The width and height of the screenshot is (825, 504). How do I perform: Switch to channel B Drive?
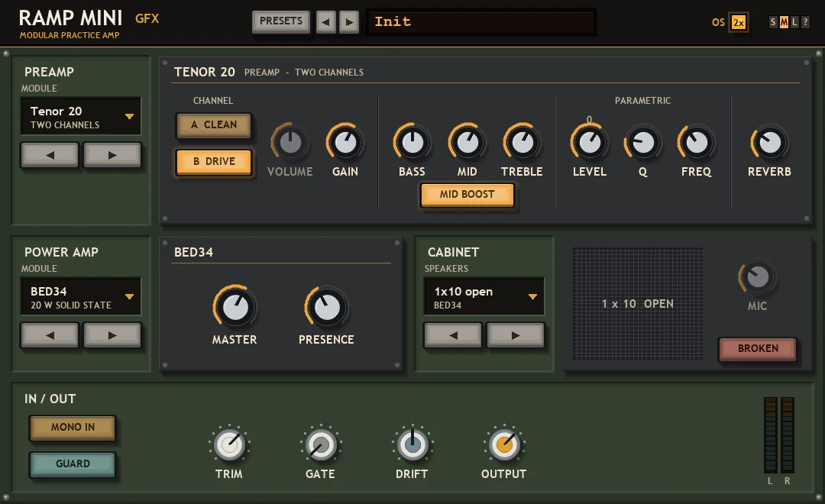pyautogui.click(x=214, y=162)
